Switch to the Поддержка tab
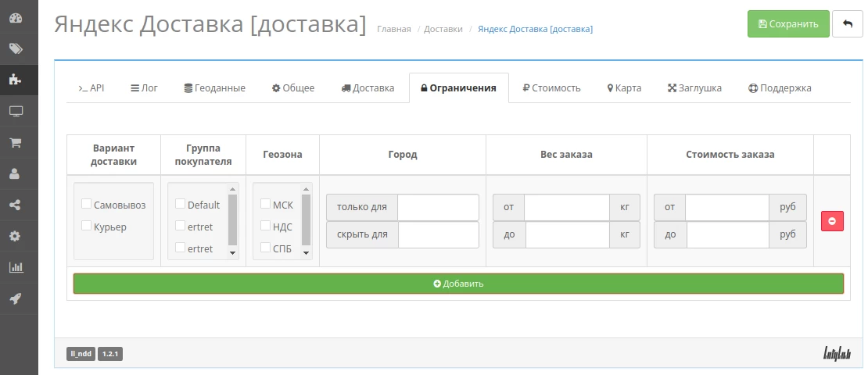868x375 pixels. 780,88
